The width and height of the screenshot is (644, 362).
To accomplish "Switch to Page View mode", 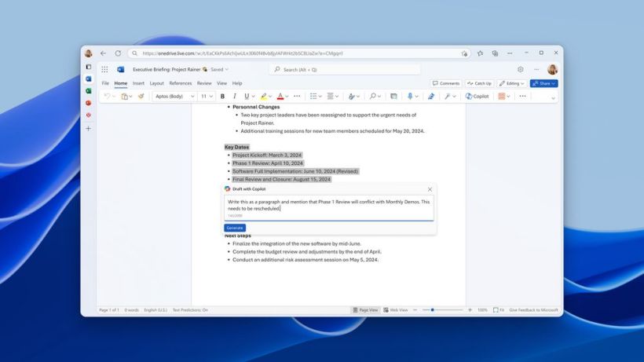I will tap(365, 310).
